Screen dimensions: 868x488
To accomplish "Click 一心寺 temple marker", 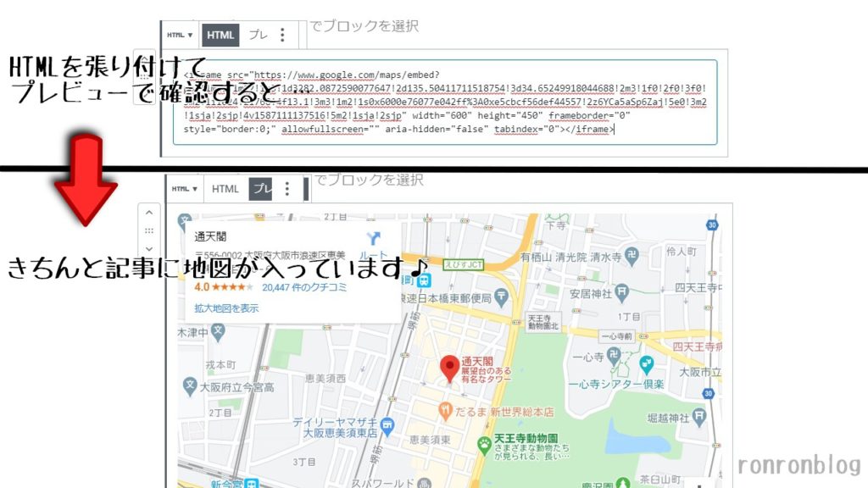I will point(614,357).
